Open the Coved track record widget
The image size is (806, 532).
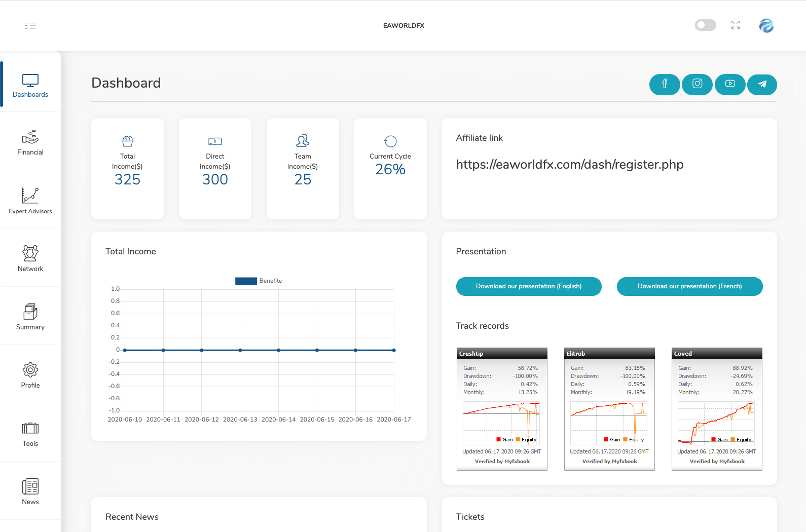tap(717, 409)
